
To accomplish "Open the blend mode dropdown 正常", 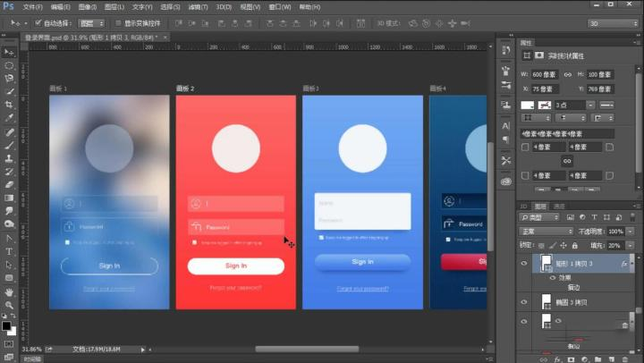I will (x=546, y=232).
